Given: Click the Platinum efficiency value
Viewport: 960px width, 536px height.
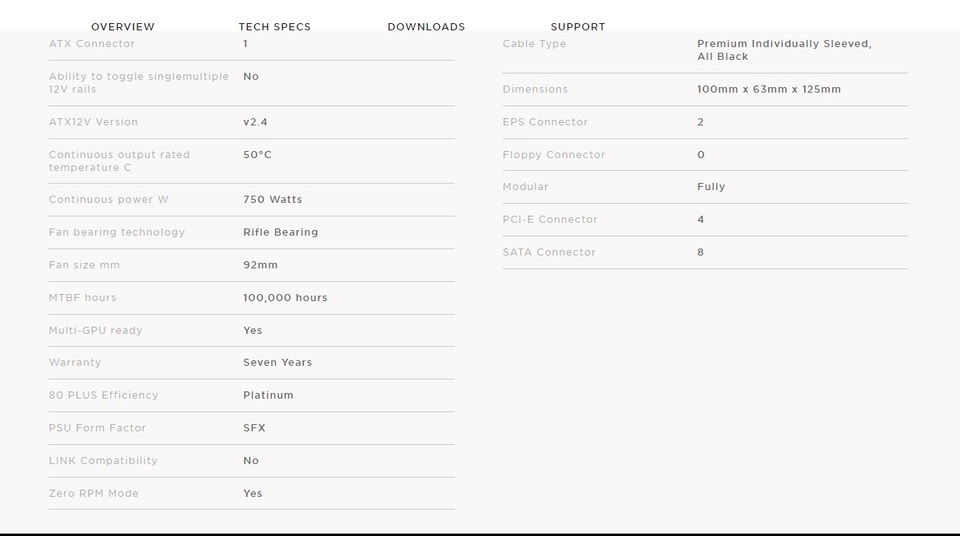Looking at the screenshot, I should (268, 395).
